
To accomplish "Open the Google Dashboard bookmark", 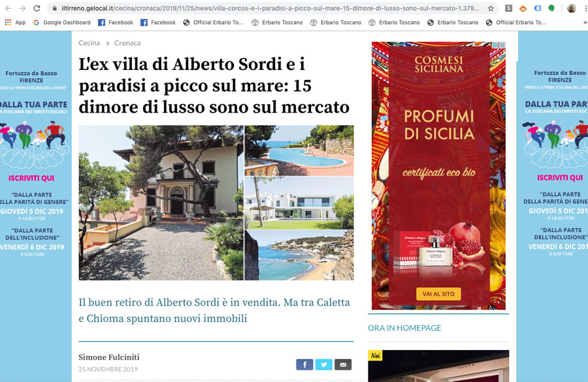I will [62, 22].
